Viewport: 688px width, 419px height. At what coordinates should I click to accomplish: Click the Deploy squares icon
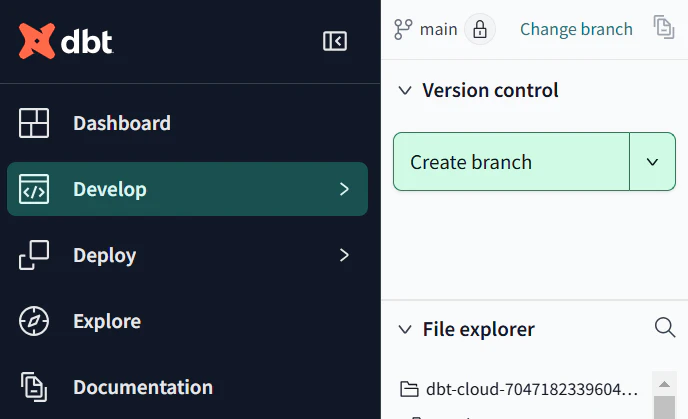pos(34,255)
